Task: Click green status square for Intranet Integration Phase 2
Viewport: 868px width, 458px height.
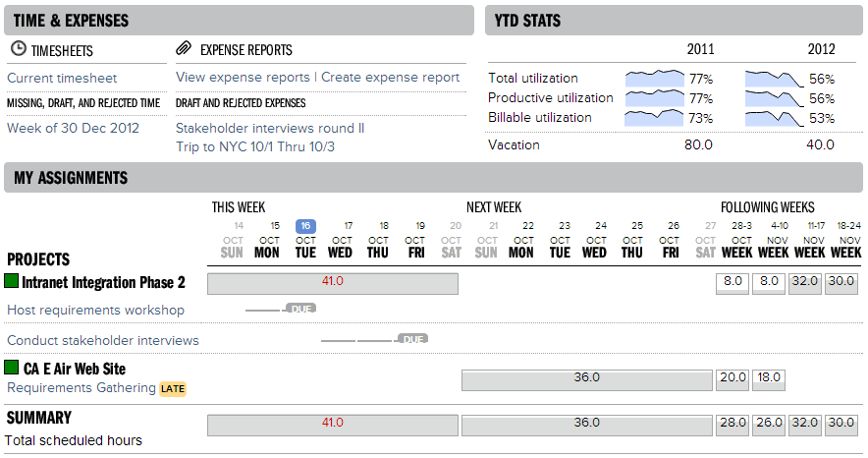Action: tap(11, 281)
